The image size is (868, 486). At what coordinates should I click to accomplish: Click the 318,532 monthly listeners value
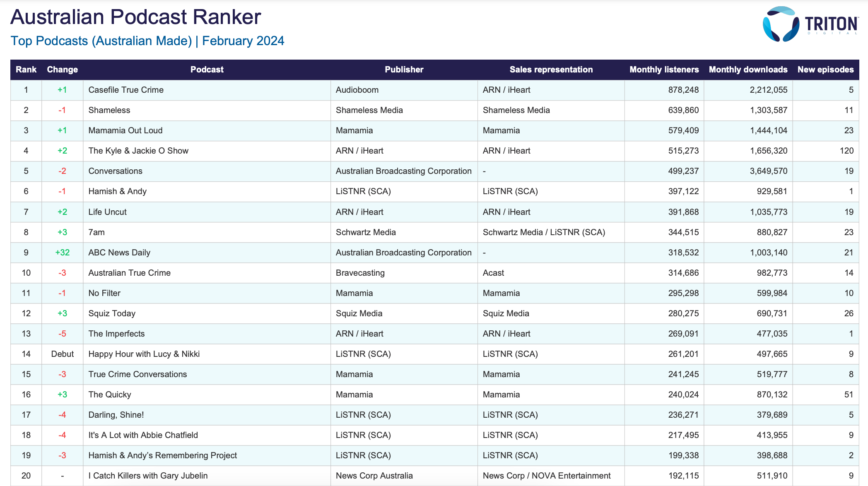[x=683, y=253]
